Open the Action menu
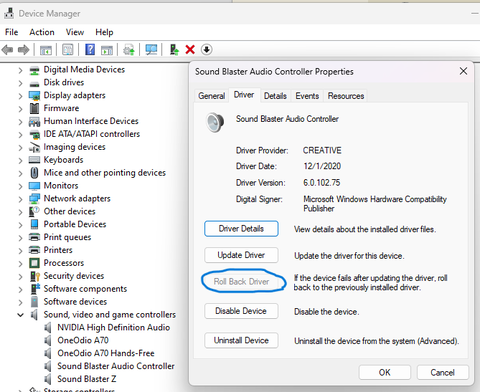This screenshot has width=480, height=392. [x=42, y=32]
